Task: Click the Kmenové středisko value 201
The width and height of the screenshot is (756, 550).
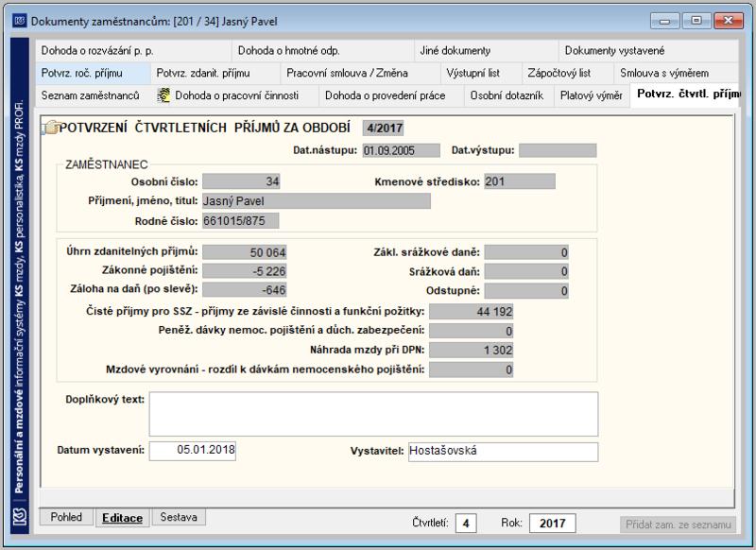Action: tap(520, 181)
